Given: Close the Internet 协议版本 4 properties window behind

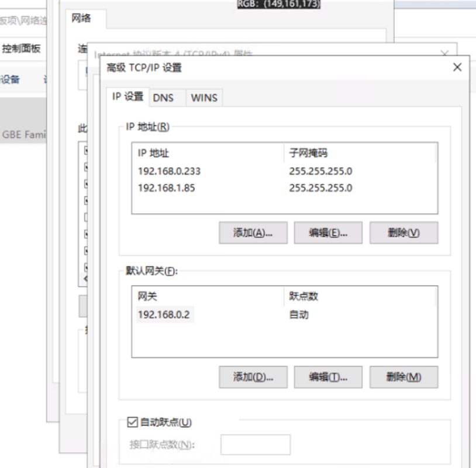Looking at the screenshot, I should (x=444, y=54).
